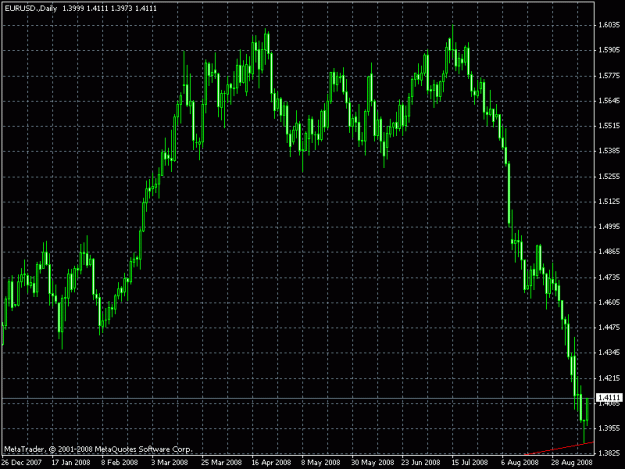625x469 pixels.
Task: Select the horizontal current price line
Action: 298,398
